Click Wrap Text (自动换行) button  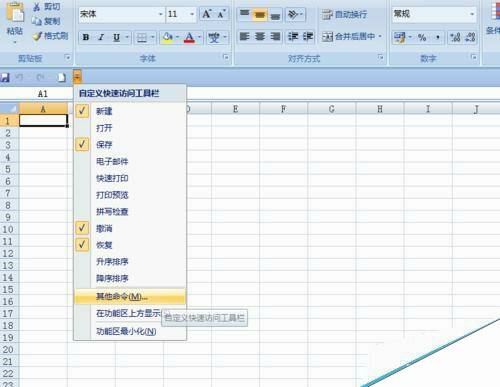(x=344, y=14)
